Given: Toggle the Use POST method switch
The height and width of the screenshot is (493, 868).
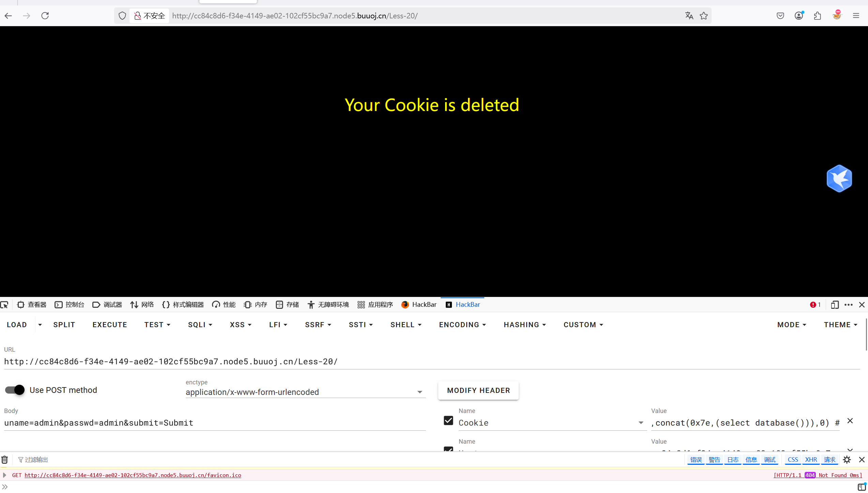Looking at the screenshot, I should pyautogui.click(x=15, y=390).
